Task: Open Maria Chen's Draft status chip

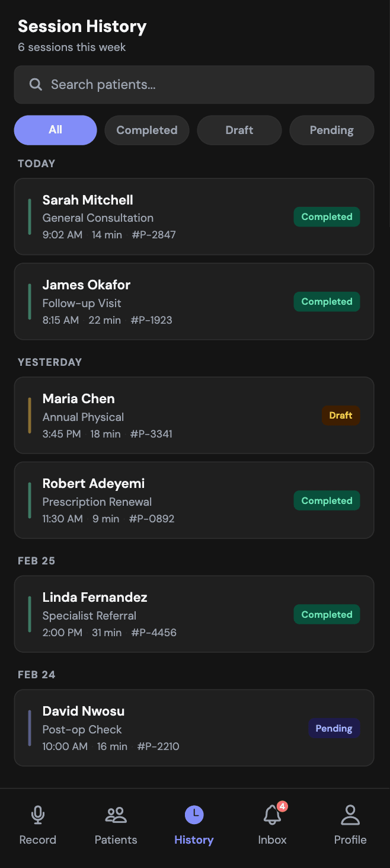Action: click(341, 415)
